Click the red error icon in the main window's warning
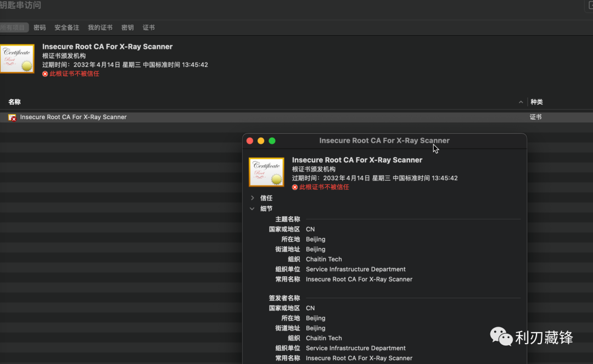Screen dimensions: 593x364 click(x=45, y=74)
